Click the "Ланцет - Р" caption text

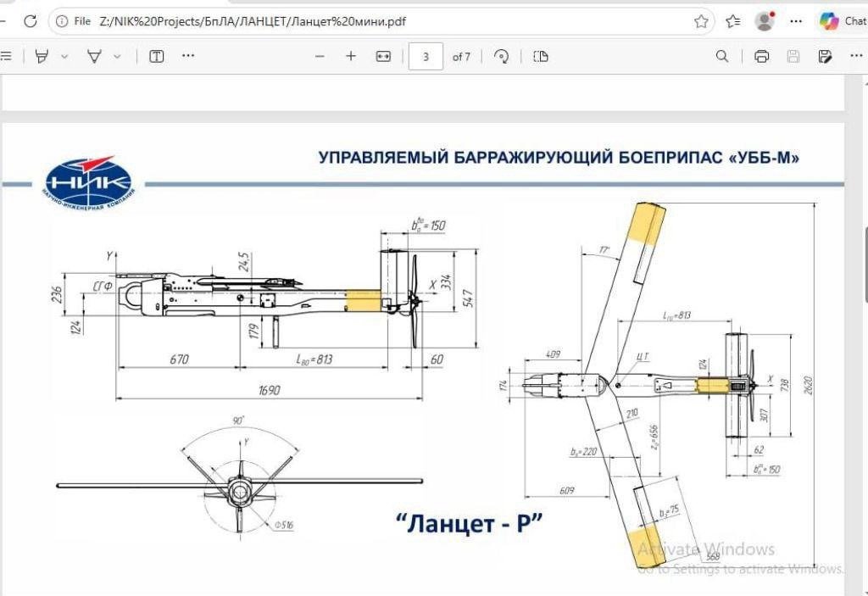pos(469,523)
